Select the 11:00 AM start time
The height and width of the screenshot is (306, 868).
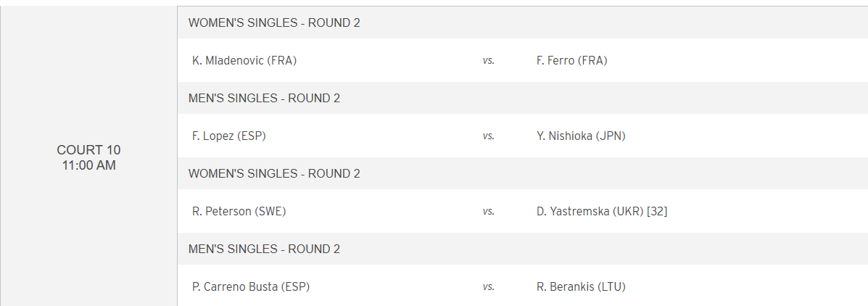click(x=88, y=165)
